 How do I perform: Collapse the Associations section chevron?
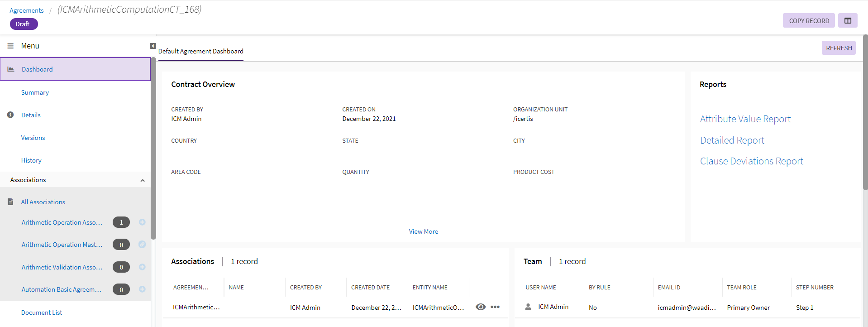(143, 180)
